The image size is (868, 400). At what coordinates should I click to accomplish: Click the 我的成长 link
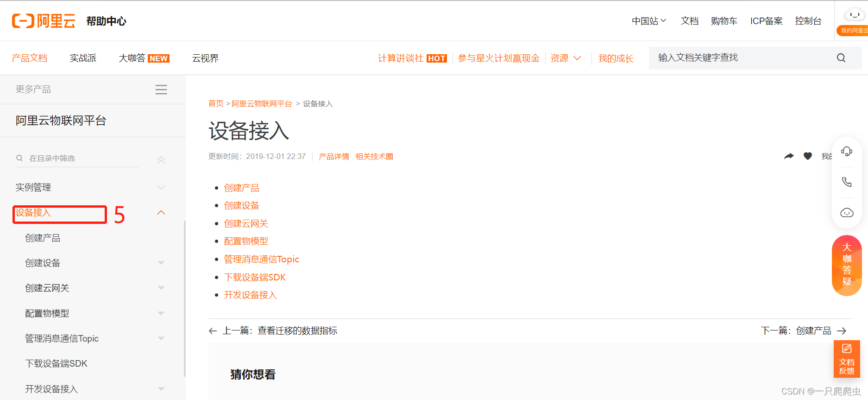pos(616,58)
